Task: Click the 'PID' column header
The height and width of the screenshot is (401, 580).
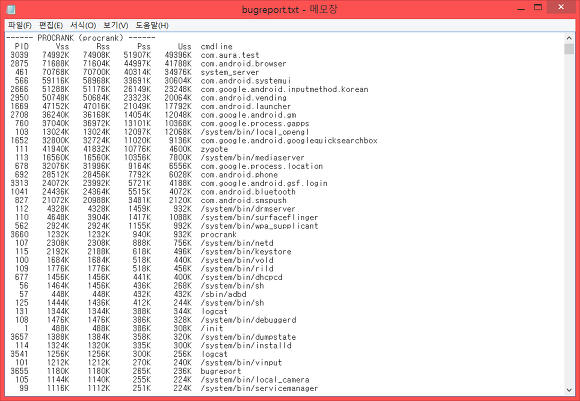Action: (x=21, y=47)
